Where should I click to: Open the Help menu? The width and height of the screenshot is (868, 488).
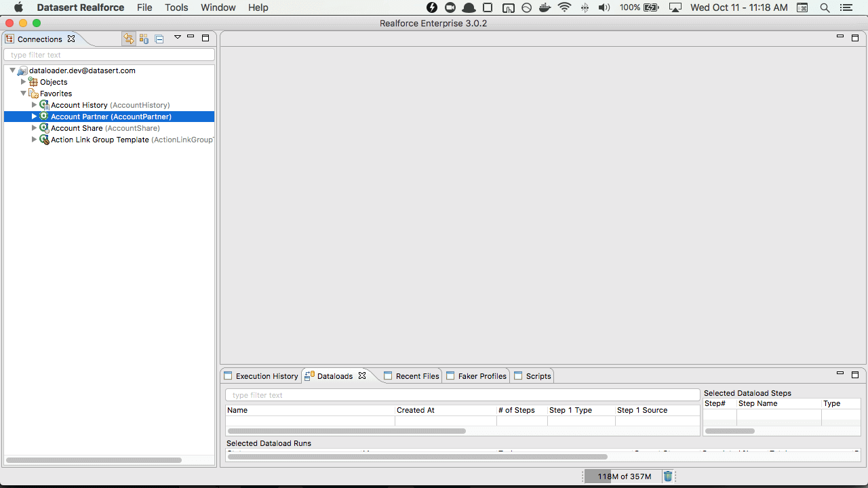pyautogui.click(x=258, y=7)
